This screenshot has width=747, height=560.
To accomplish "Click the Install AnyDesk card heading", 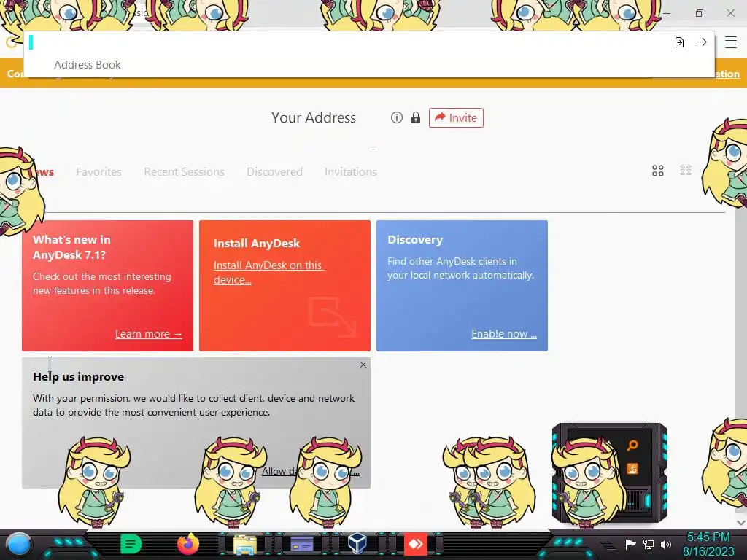I will 257,244.
